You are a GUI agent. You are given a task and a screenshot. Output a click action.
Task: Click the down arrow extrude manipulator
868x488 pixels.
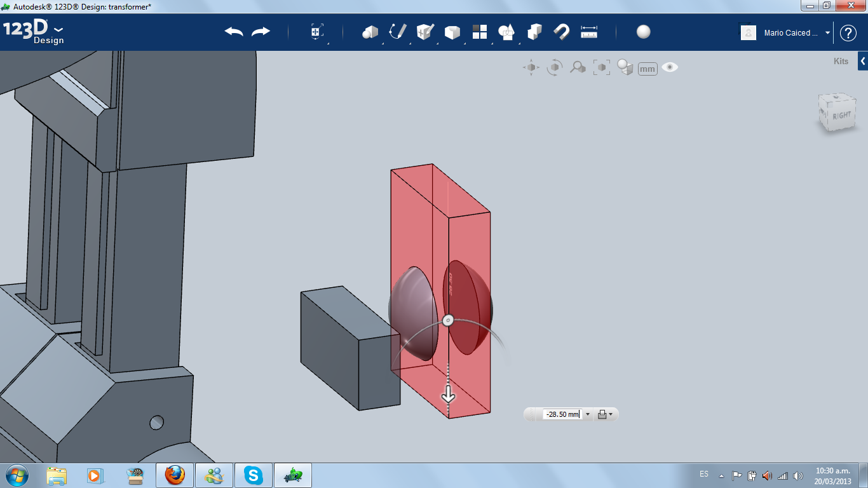tap(449, 394)
